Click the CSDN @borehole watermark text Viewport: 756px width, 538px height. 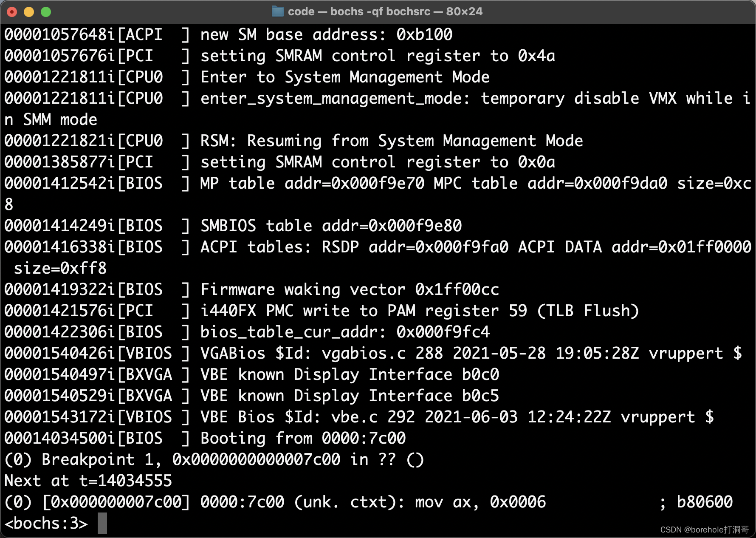point(704,530)
